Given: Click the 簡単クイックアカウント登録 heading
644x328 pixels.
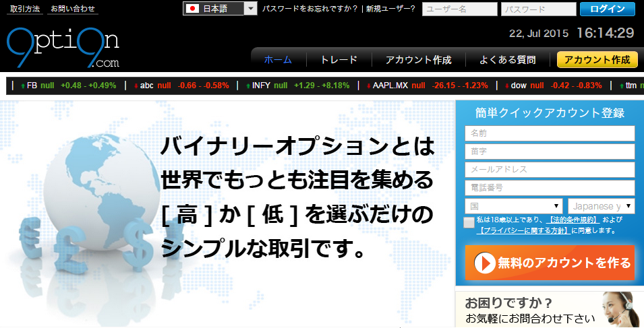Looking at the screenshot, I should coord(550,112).
